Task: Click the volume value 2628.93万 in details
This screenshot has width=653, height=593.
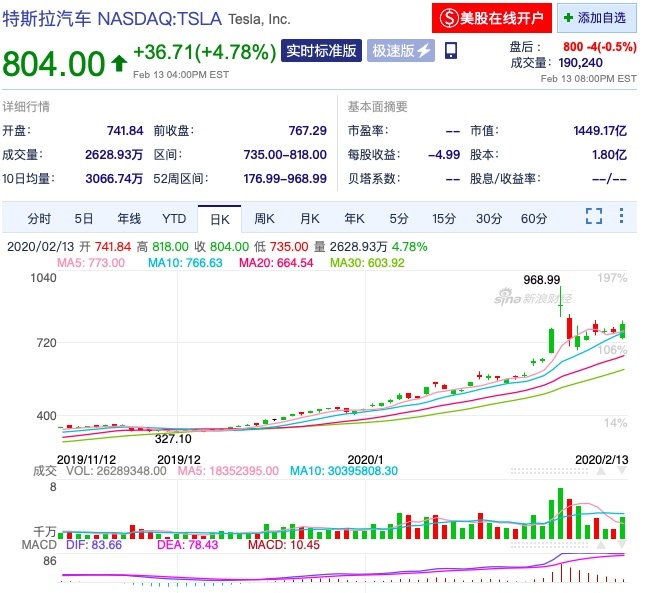Action: coord(114,155)
